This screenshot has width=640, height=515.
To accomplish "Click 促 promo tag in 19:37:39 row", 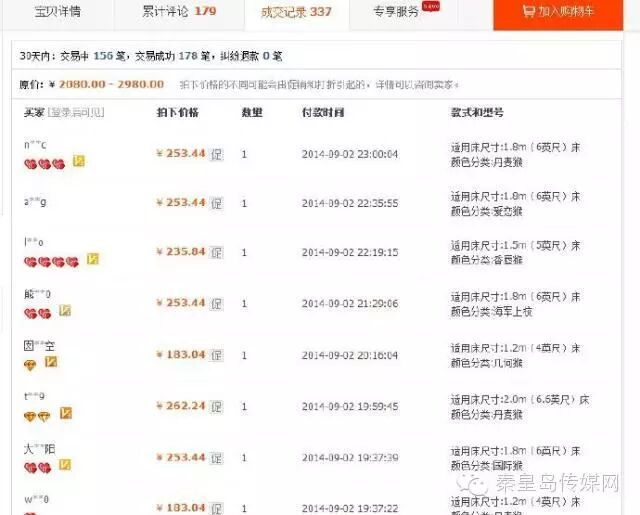I will (216, 458).
